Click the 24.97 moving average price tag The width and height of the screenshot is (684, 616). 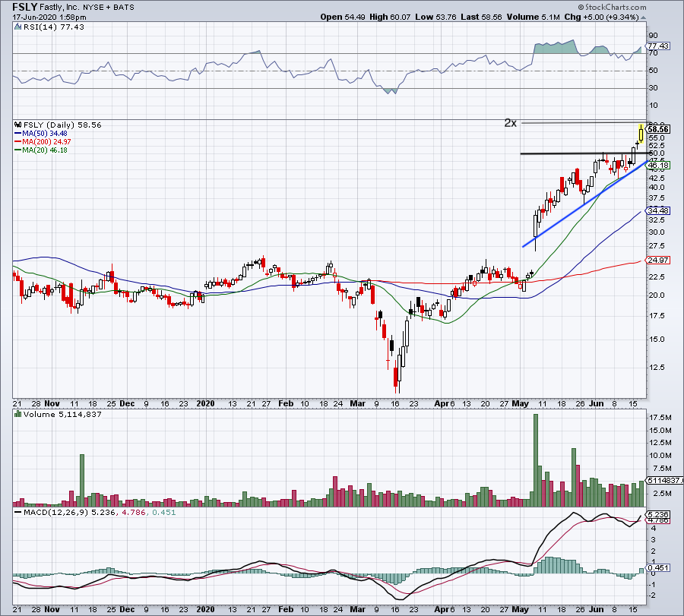click(x=658, y=261)
